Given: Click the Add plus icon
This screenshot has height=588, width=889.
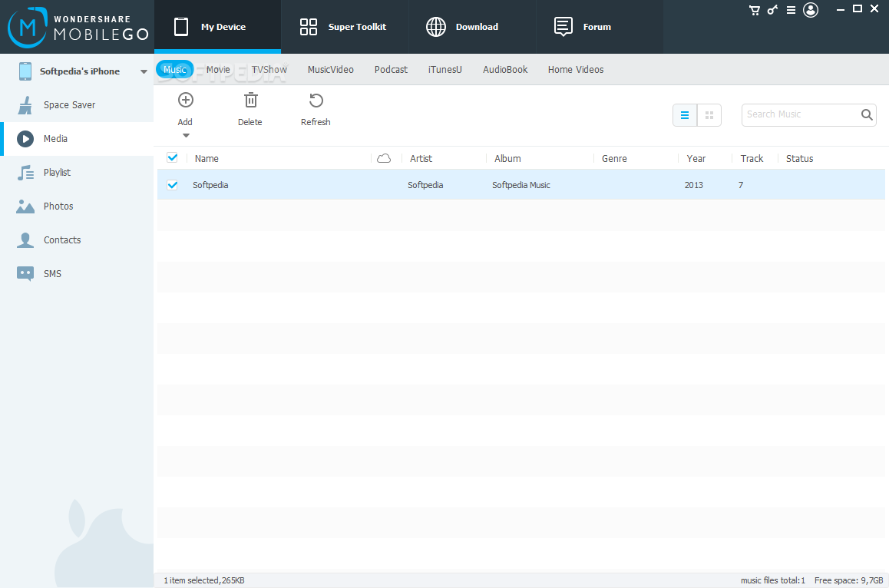Looking at the screenshot, I should tap(185, 101).
